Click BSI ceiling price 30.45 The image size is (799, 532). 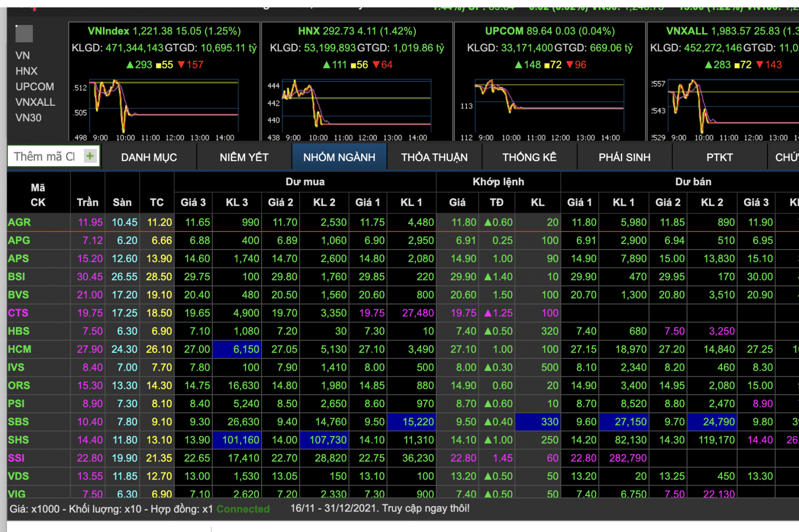click(90, 276)
